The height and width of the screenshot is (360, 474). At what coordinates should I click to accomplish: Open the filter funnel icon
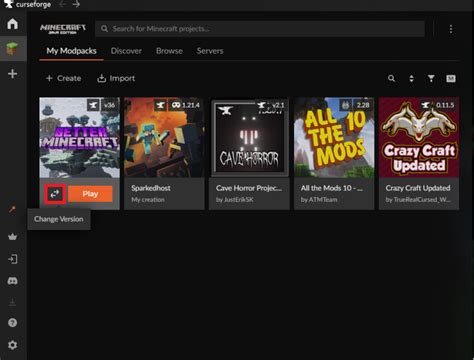[x=431, y=78]
